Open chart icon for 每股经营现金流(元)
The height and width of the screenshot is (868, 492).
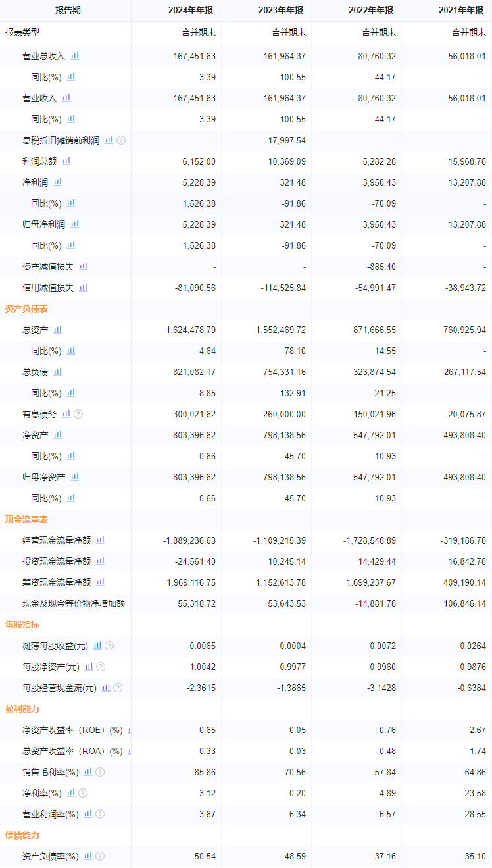point(106,688)
